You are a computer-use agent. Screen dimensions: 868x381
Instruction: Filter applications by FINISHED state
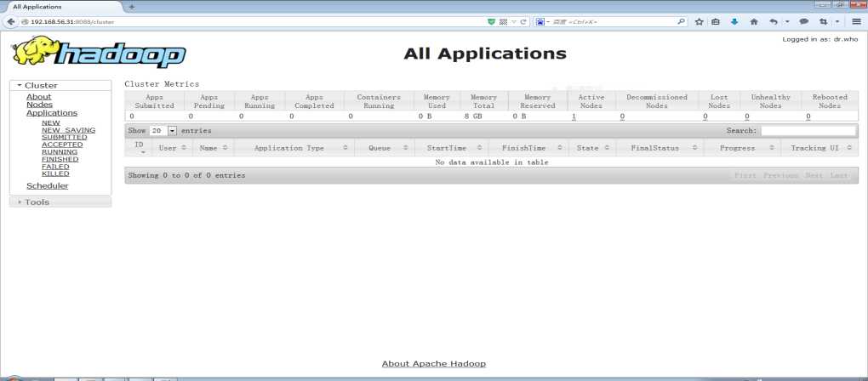(x=60, y=159)
